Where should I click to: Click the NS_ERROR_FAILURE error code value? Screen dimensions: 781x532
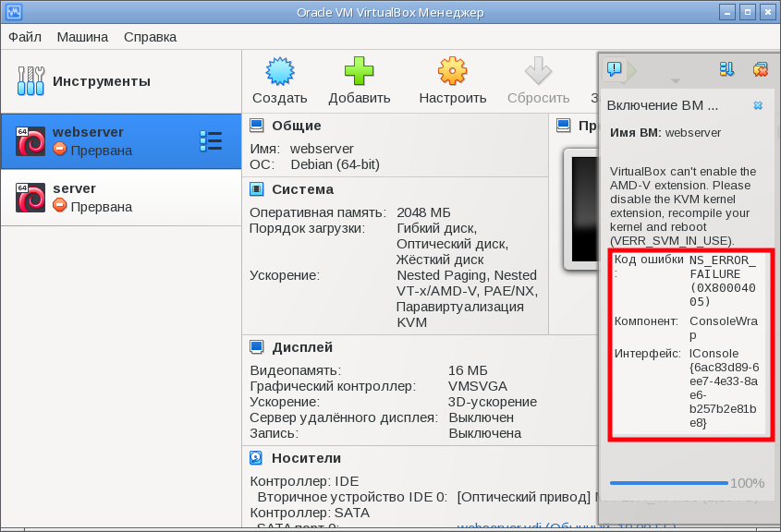click(x=723, y=281)
